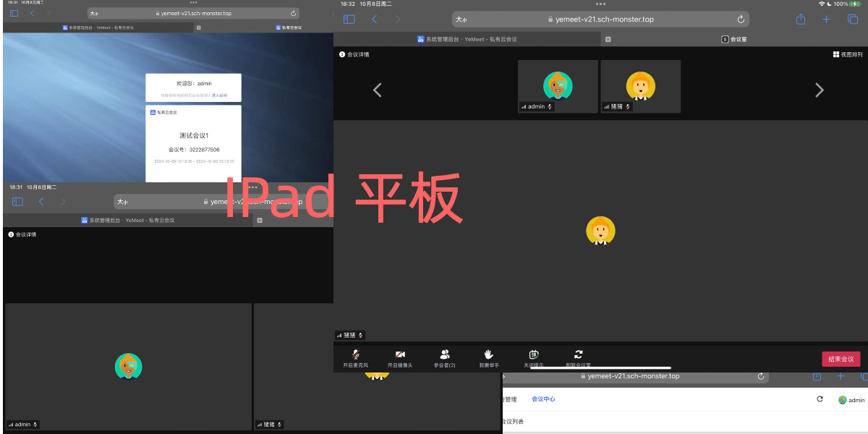Open the meeting details (会议详情) info icon

tap(342, 54)
